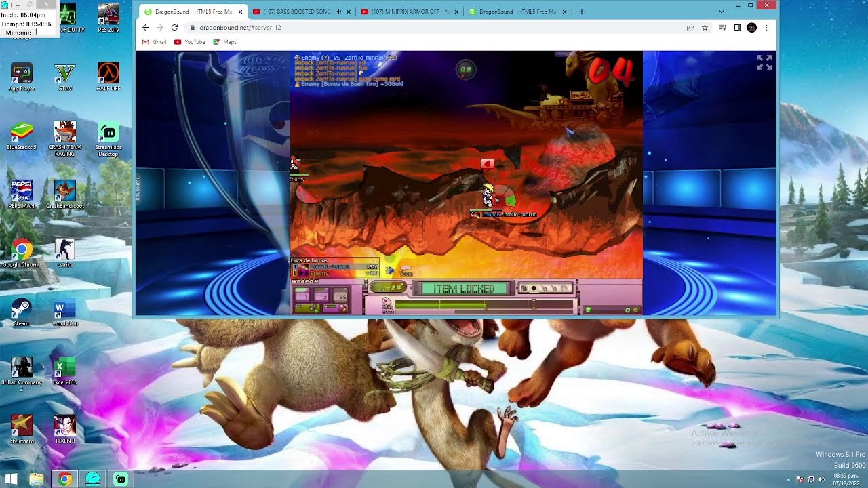Open the Gmail bookmark
Image resolution: width=868 pixels, height=488 pixels.
[x=155, y=42]
